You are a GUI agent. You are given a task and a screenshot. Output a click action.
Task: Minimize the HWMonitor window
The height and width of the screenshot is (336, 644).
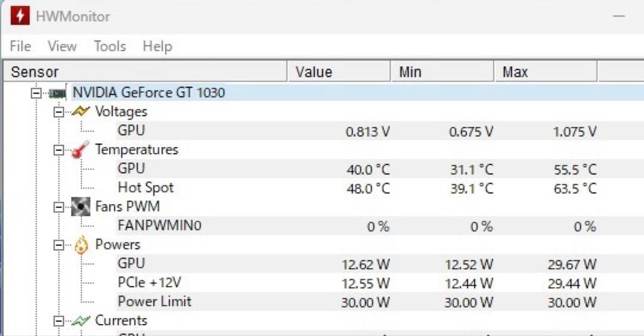tap(619, 17)
